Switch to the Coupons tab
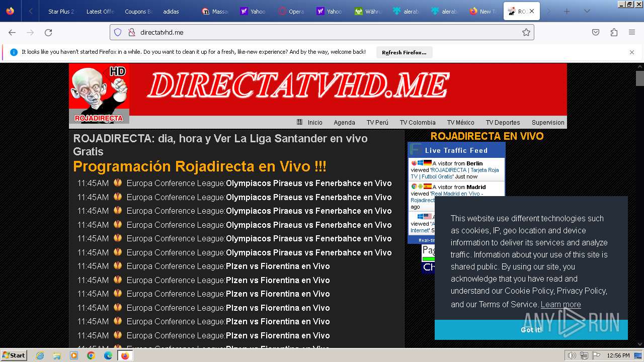 [x=138, y=11]
